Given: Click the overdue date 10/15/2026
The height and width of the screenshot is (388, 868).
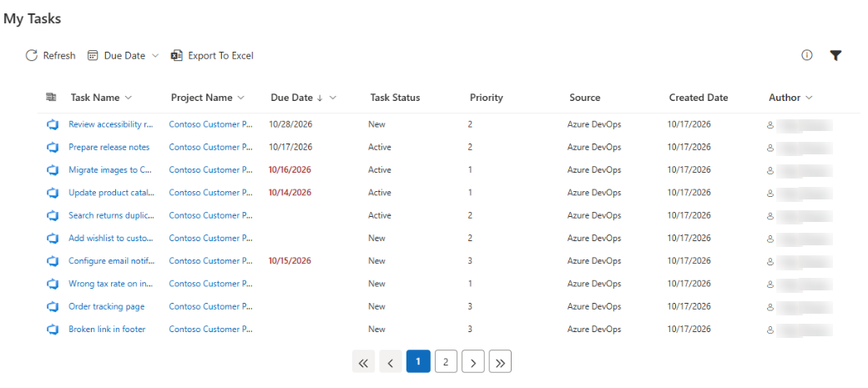Looking at the screenshot, I should [290, 260].
